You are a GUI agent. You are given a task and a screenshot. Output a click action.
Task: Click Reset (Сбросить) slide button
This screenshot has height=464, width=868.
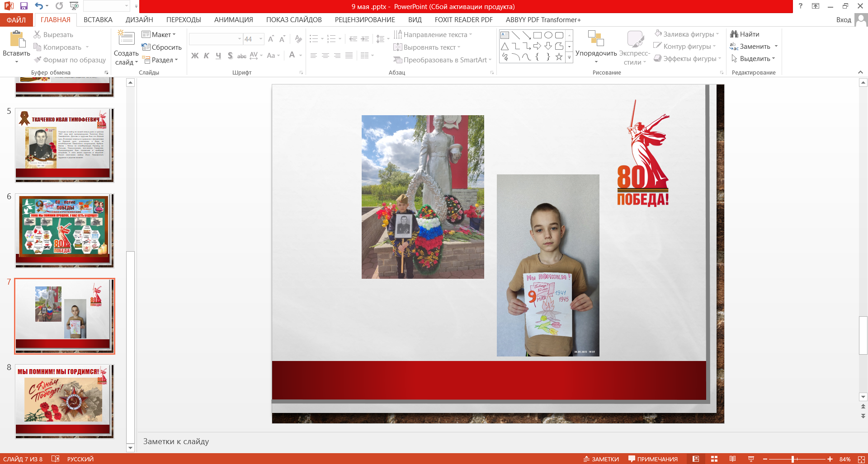[161, 47]
